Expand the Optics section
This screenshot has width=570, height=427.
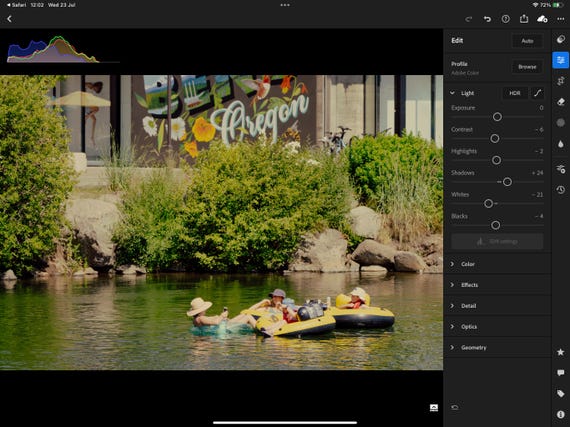click(497, 327)
